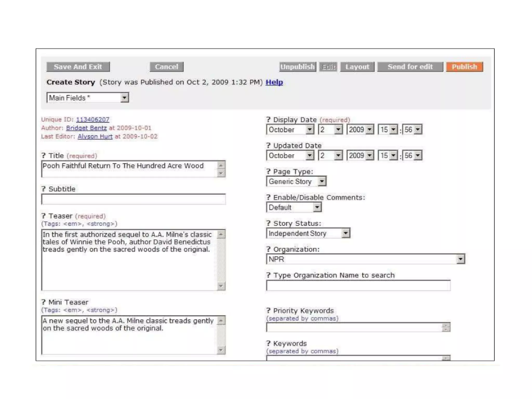Open the Display Date day dropdown

click(330, 129)
